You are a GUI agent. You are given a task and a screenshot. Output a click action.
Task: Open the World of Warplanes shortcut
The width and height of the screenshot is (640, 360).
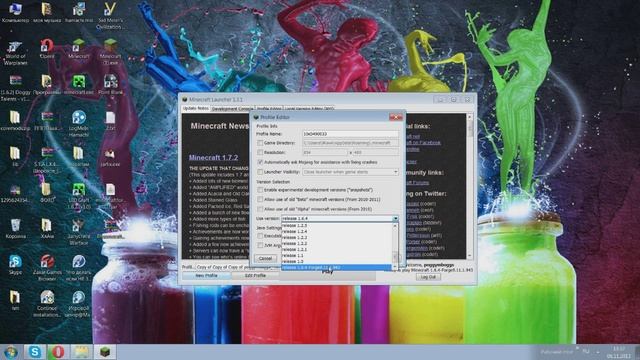[15, 53]
